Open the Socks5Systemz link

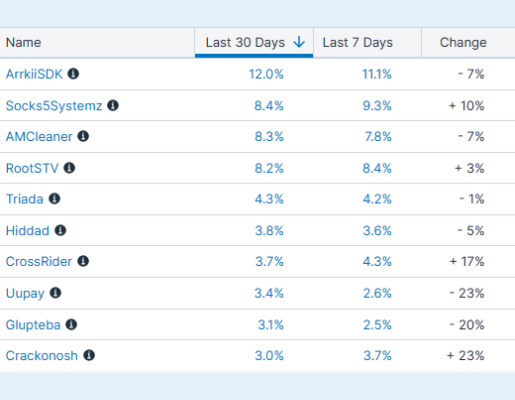pyautogui.click(x=54, y=106)
